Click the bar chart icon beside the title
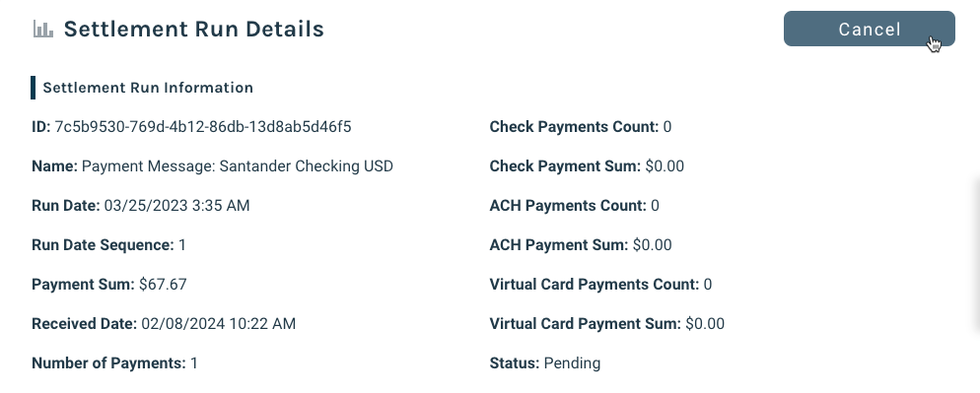This screenshot has height=393, width=980. [43, 29]
